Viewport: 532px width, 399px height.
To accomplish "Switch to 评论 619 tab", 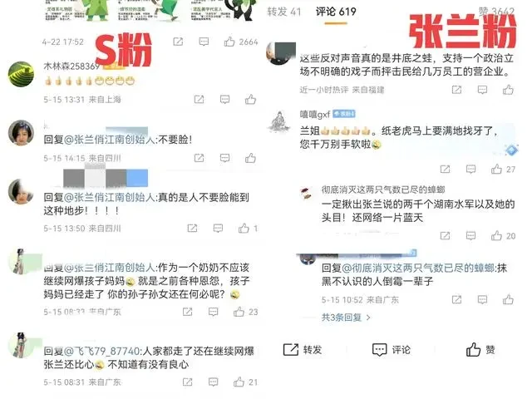I will click(x=336, y=12).
